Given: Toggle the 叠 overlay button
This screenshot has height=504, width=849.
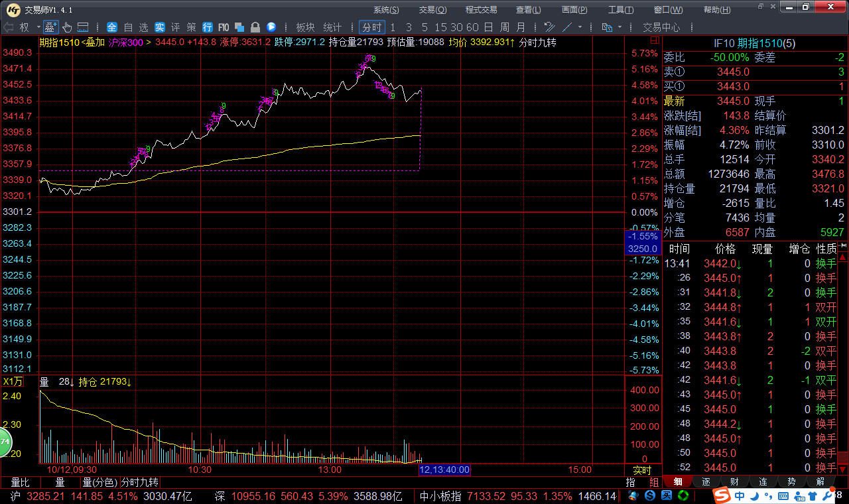Looking at the screenshot, I should [x=50, y=27].
